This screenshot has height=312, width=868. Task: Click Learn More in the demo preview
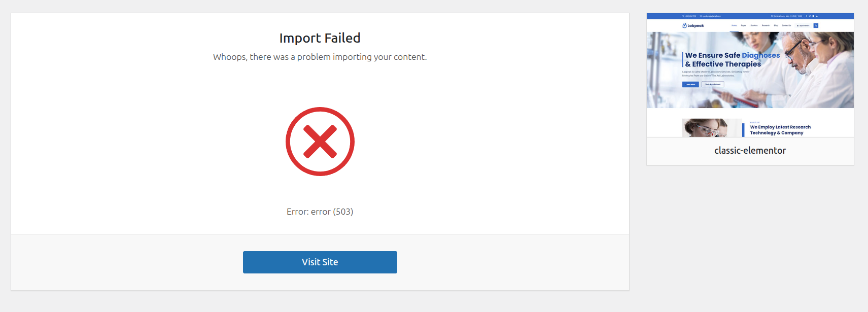click(x=690, y=84)
